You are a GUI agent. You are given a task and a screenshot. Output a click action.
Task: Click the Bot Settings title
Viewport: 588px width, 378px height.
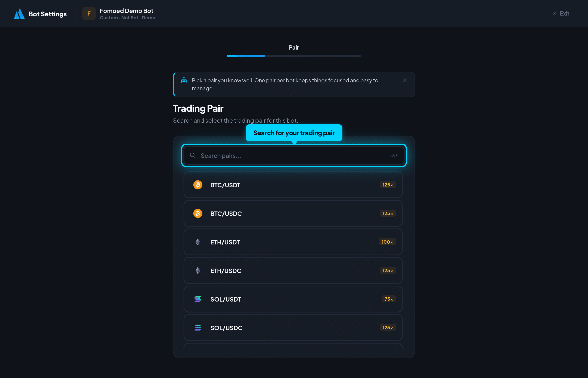(x=48, y=14)
